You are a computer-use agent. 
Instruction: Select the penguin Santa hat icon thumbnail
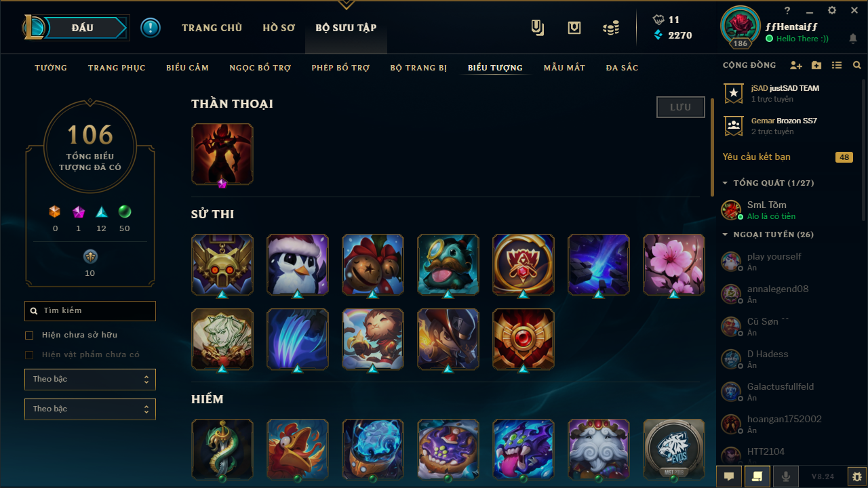(x=298, y=265)
